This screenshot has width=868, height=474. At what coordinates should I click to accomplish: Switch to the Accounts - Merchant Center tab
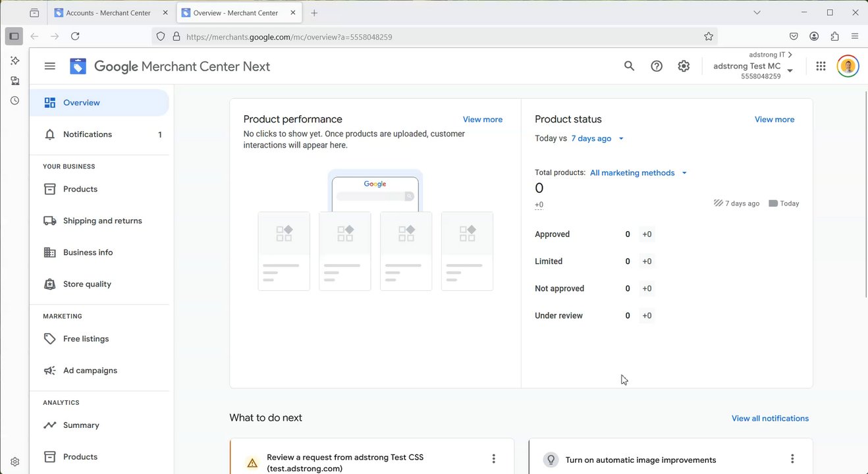108,13
